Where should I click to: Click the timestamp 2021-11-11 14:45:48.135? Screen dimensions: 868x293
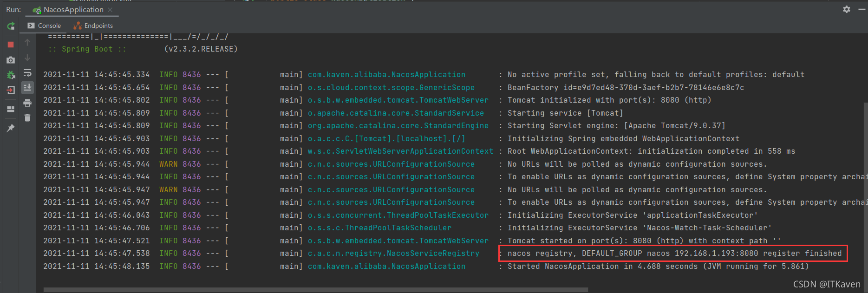[97, 267]
